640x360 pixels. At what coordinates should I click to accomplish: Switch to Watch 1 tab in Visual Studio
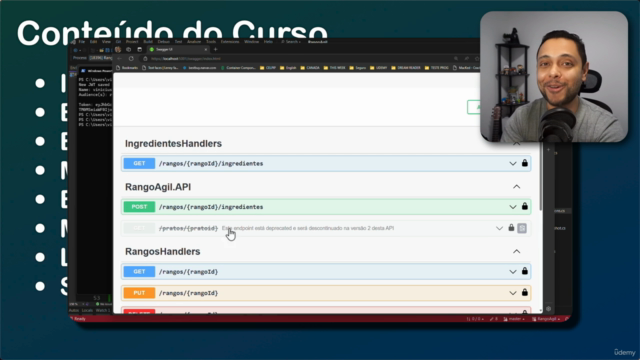[x=103, y=311]
